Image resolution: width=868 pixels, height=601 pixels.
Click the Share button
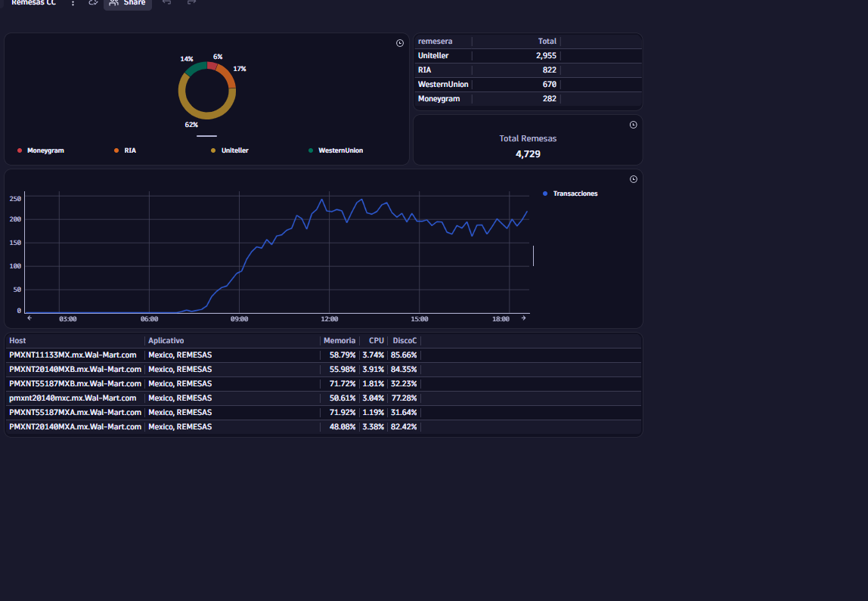pyautogui.click(x=128, y=3)
